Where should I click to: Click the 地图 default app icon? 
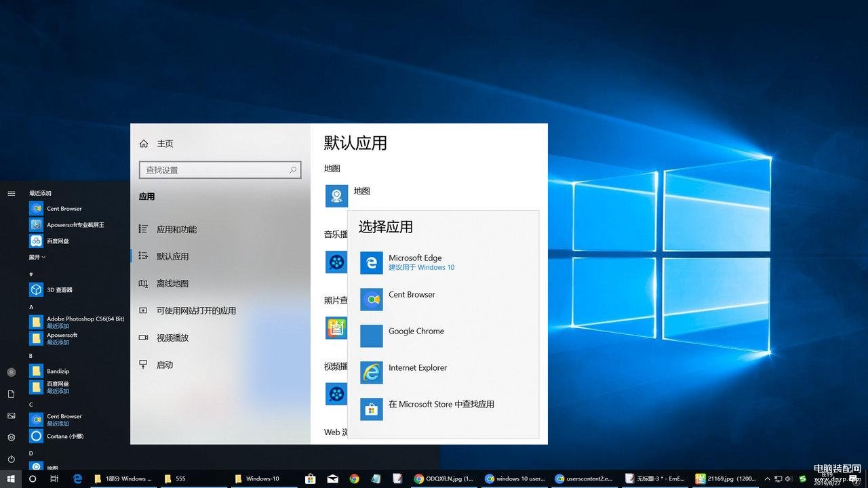point(336,196)
